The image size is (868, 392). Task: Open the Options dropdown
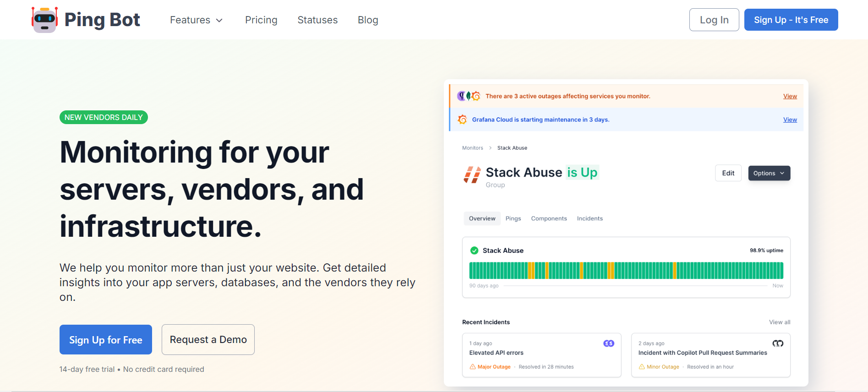point(769,173)
